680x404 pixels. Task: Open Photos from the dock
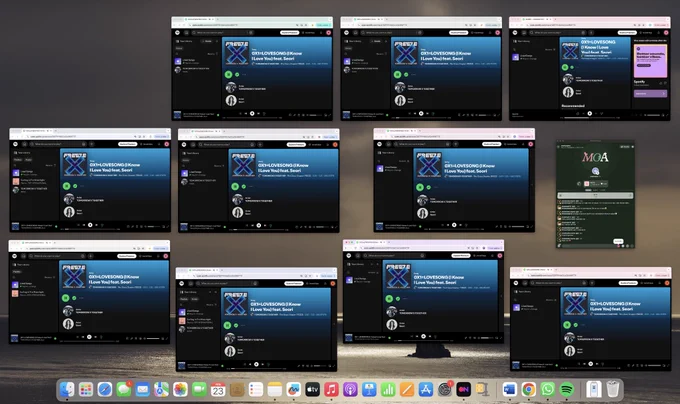click(x=180, y=389)
